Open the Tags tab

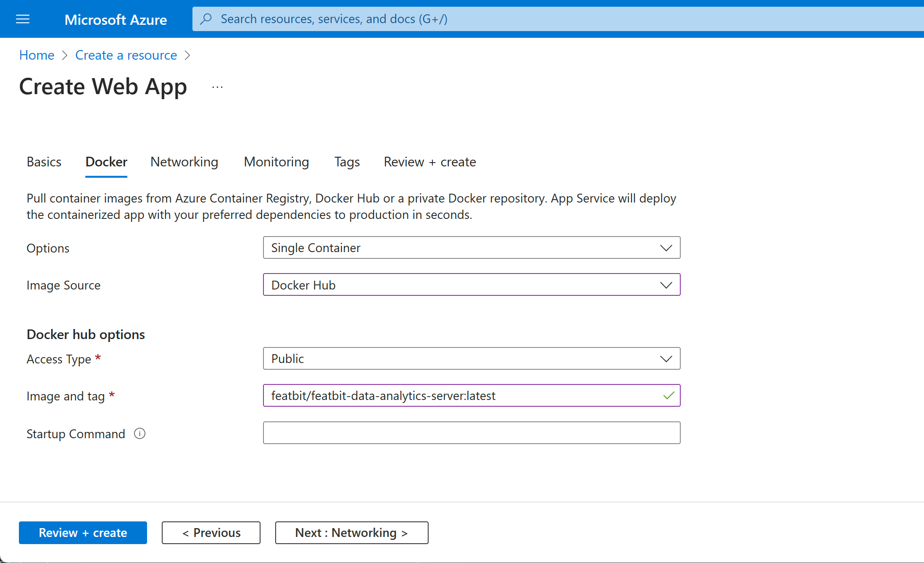347,162
